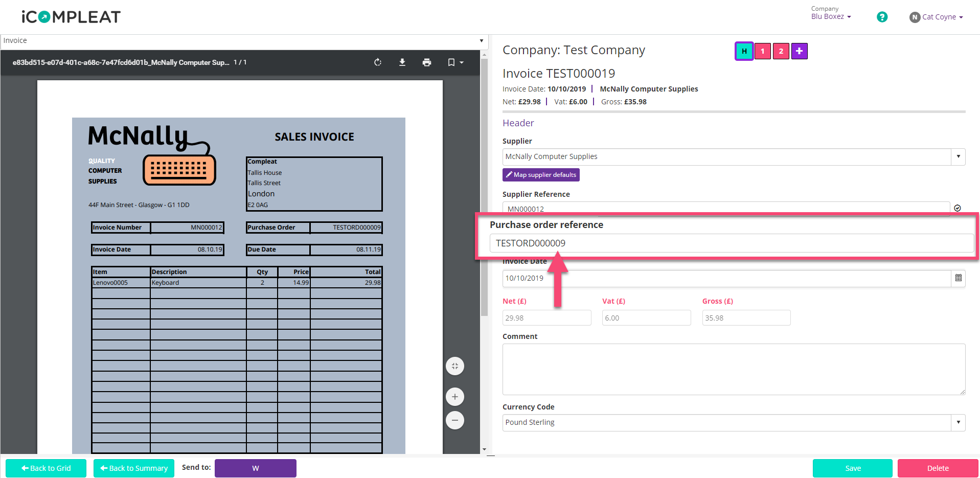
Task: Open the invoice date calendar picker
Action: tap(959, 278)
